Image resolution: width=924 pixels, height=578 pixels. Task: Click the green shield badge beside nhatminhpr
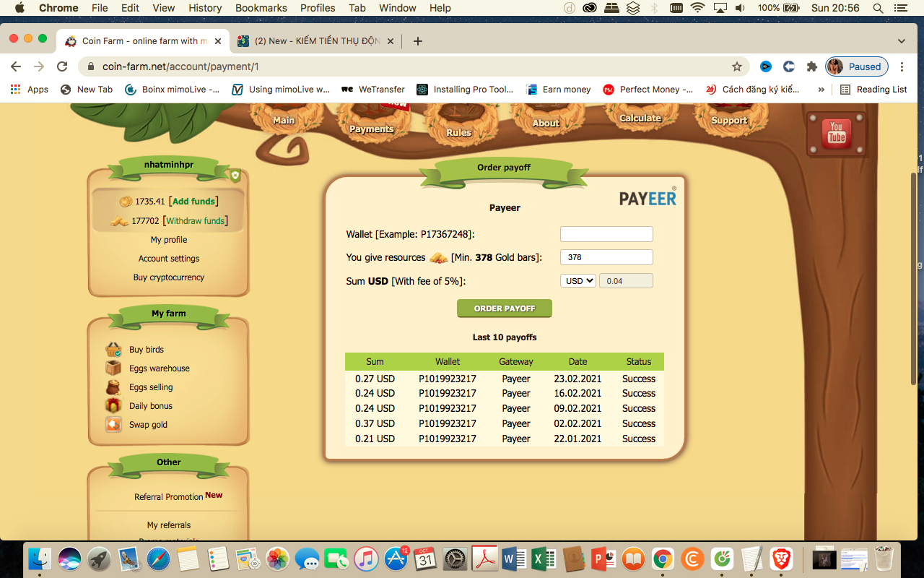tap(235, 176)
